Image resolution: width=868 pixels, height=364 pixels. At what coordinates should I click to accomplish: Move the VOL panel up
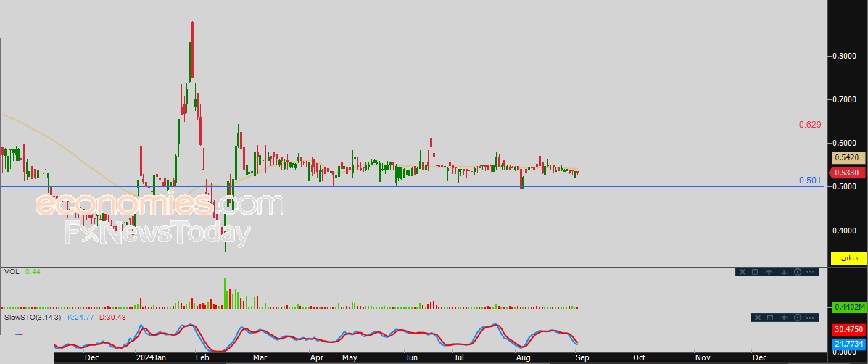769,272
